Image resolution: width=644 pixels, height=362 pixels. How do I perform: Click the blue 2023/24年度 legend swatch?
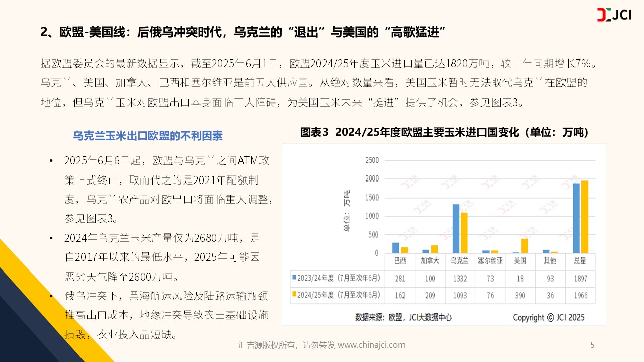[x=293, y=278]
